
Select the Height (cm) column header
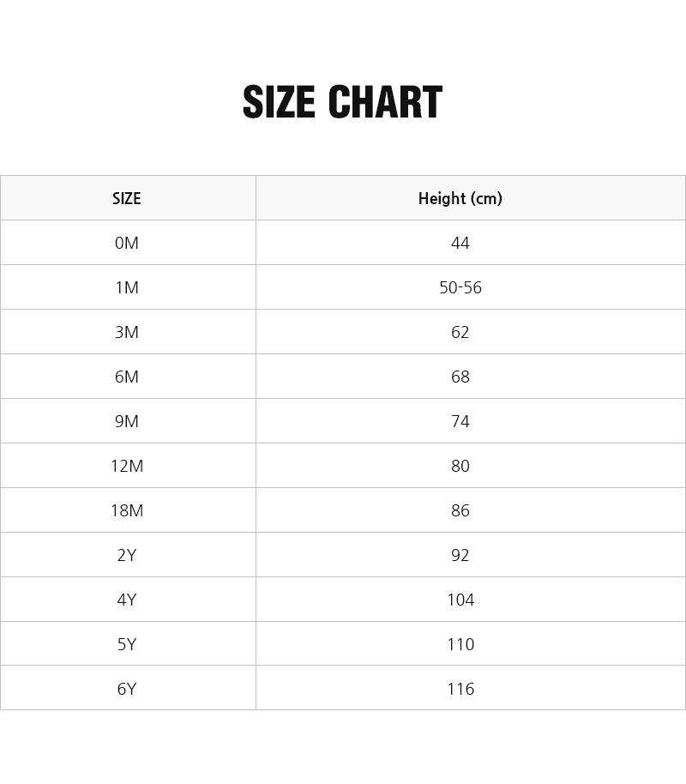(x=460, y=198)
